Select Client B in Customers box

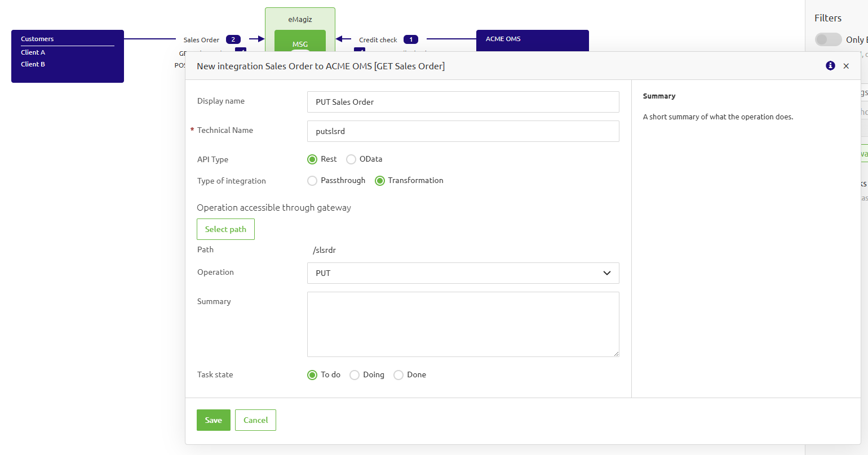click(x=33, y=64)
